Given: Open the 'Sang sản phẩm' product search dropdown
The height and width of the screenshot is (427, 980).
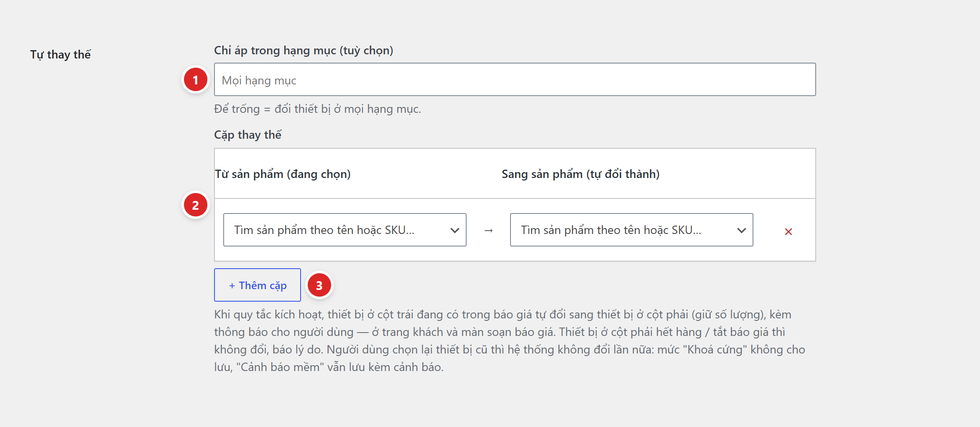Looking at the screenshot, I should [x=631, y=230].
